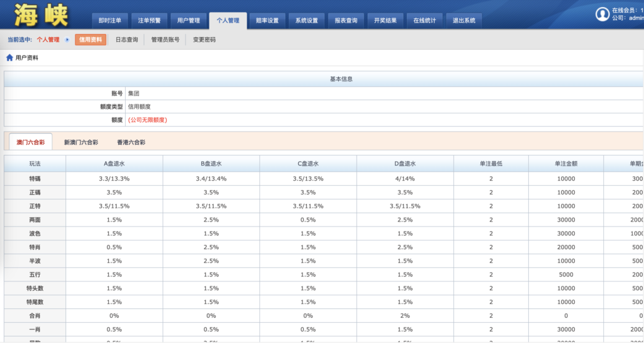Select the 香港六合彩 tab
This screenshot has height=343, width=644.
pyautogui.click(x=131, y=143)
